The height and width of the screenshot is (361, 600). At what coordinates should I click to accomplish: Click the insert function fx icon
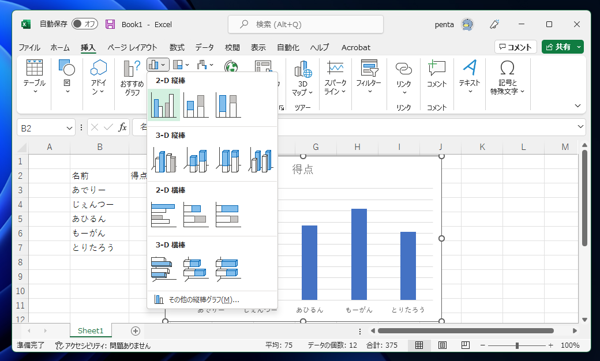[122, 127]
